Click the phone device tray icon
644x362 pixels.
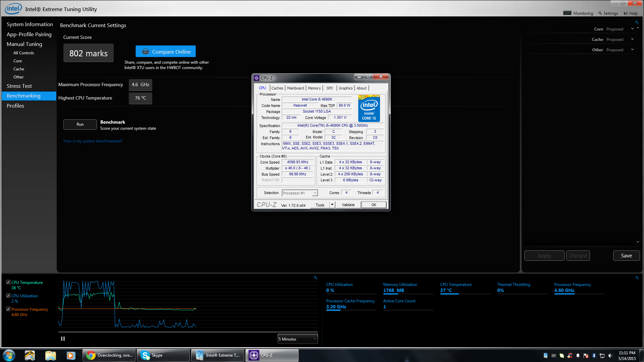click(546, 356)
